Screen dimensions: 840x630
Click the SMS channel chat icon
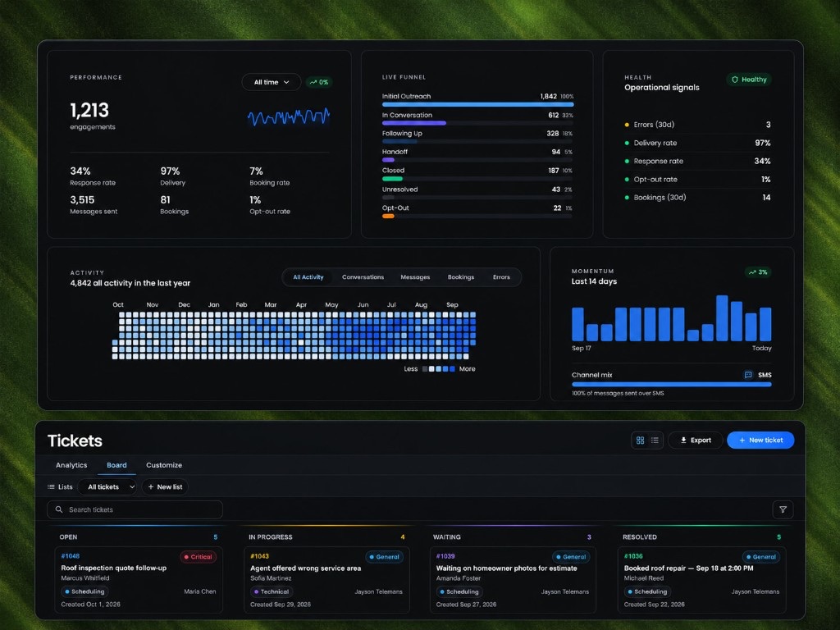coord(748,374)
